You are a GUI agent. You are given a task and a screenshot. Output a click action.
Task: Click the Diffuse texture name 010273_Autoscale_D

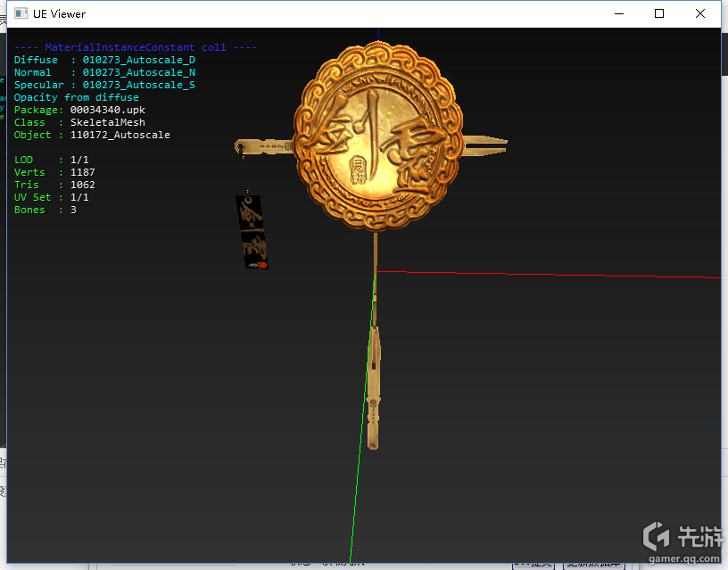[138, 60]
